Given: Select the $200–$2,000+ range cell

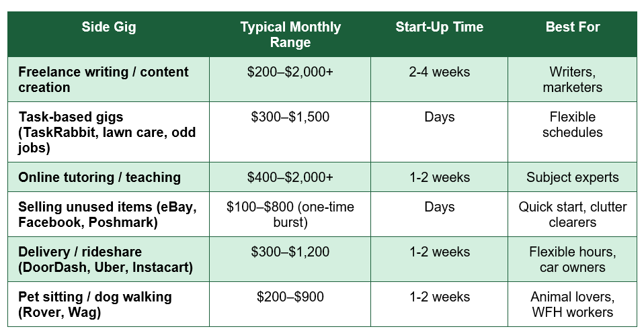Looking at the screenshot, I should click(x=290, y=79).
